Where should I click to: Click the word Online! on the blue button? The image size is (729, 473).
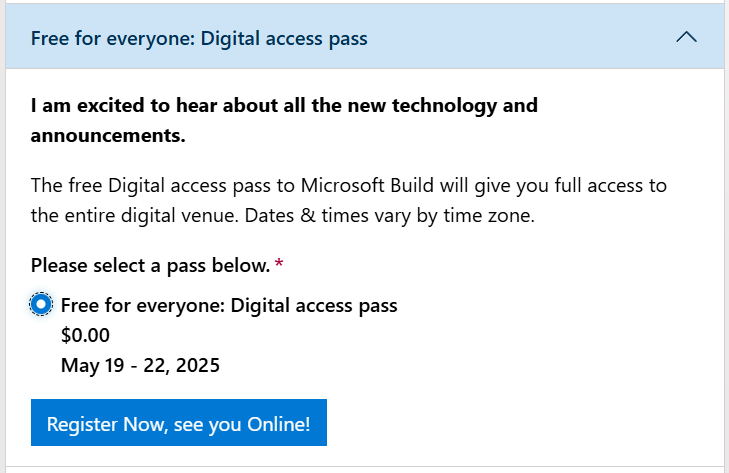[278, 424]
